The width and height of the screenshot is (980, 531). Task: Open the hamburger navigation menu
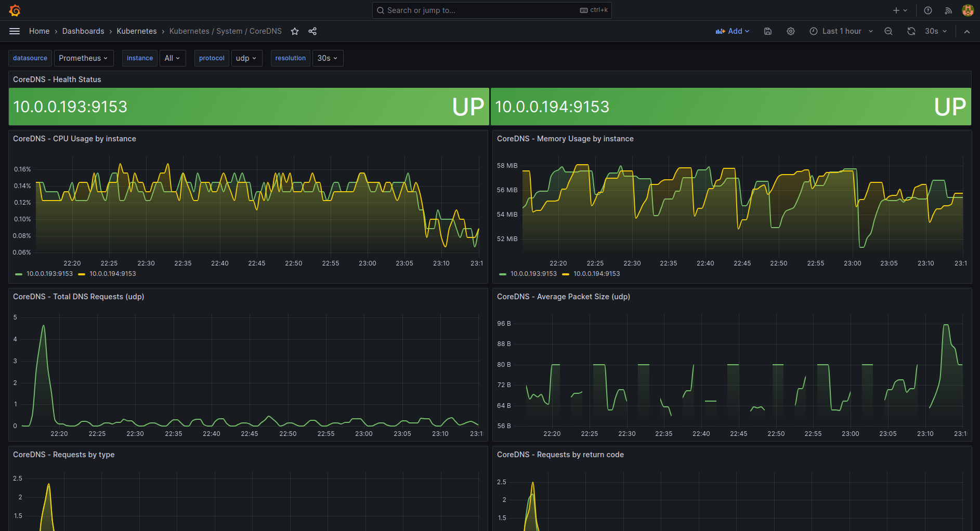pos(15,31)
